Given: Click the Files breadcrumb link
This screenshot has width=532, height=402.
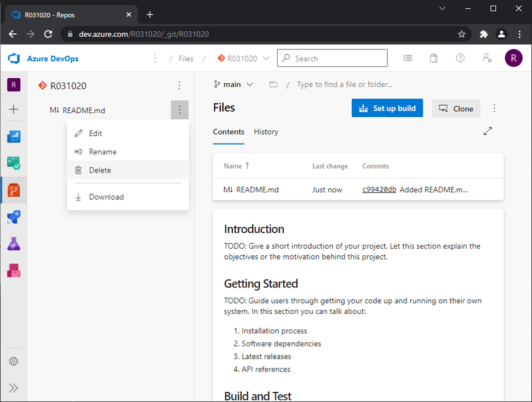Looking at the screenshot, I should [x=186, y=59].
